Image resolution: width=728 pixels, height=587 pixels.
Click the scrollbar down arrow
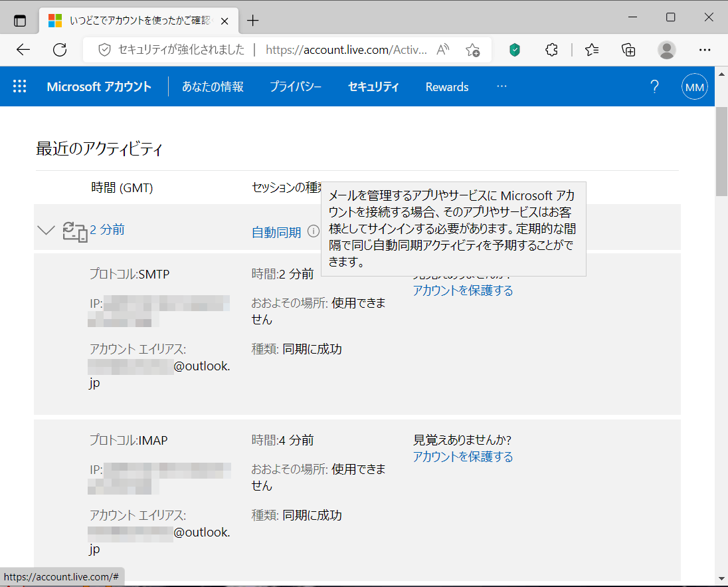(x=721, y=578)
